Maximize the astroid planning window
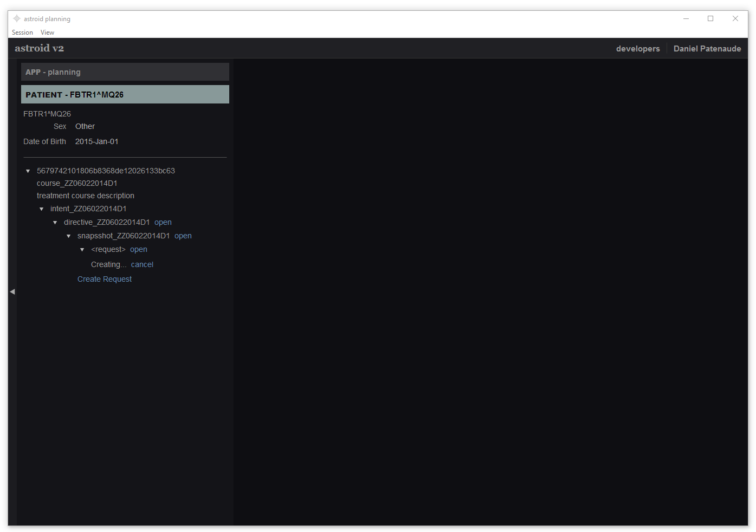This screenshot has height=532, width=756. coord(710,18)
